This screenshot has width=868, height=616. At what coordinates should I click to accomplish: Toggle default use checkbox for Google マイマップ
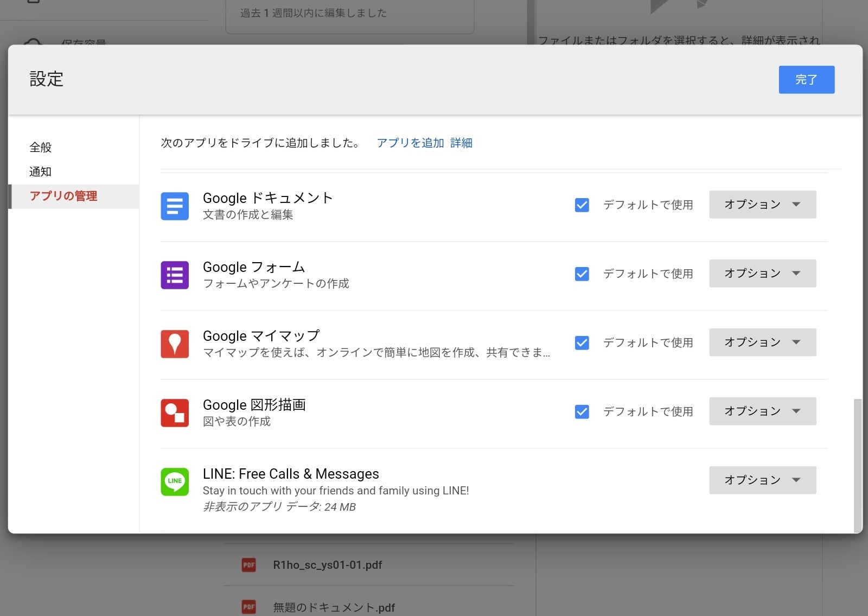click(582, 343)
